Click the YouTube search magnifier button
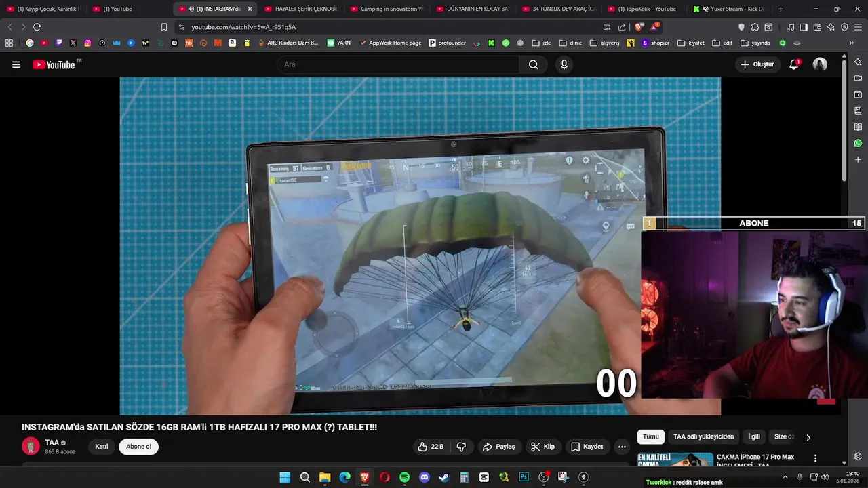This screenshot has width=868, height=488. point(533,64)
